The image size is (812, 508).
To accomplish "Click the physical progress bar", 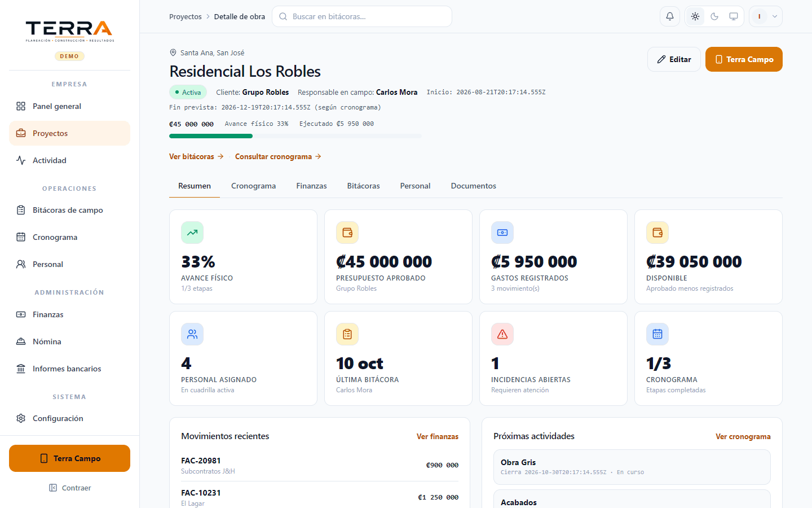I will 295,136.
